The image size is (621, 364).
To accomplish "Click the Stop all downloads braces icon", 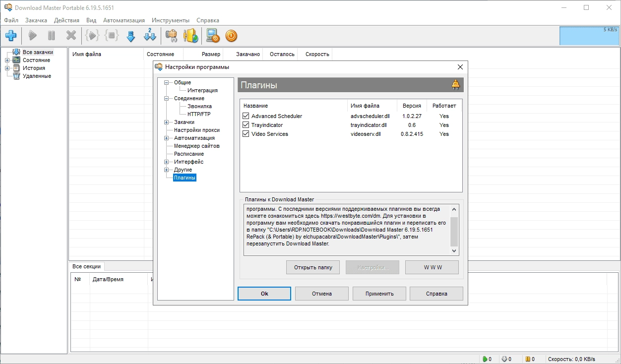I will pyautogui.click(x=112, y=36).
